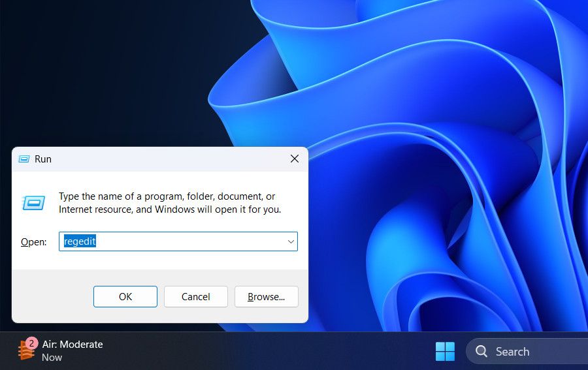Open the Air: Moderate weather widget
Screen dimensions: 588x370
[x=60, y=350]
